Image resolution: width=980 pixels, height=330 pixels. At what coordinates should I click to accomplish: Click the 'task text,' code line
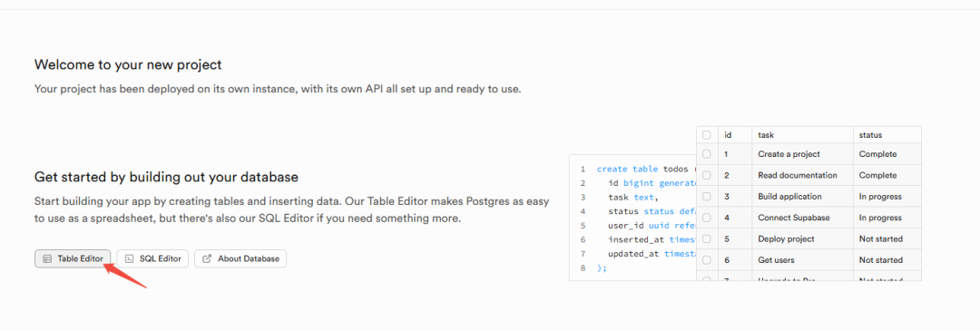click(x=632, y=197)
